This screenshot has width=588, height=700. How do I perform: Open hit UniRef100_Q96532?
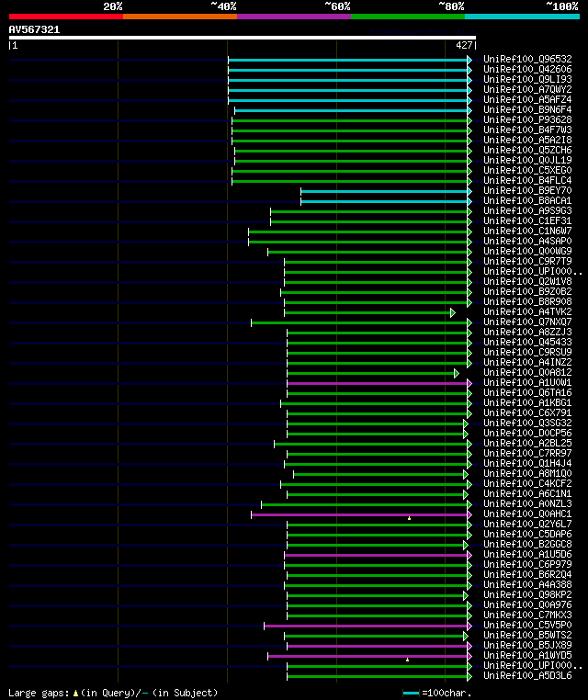(527, 59)
